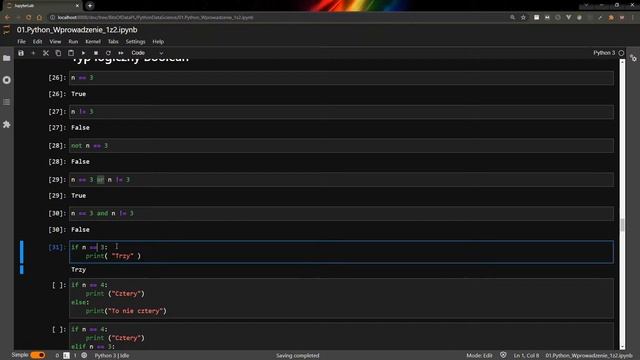Image resolution: width=640 pixels, height=360 pixels.
Task: Click the Trzy output text
Action: [78, 270]
